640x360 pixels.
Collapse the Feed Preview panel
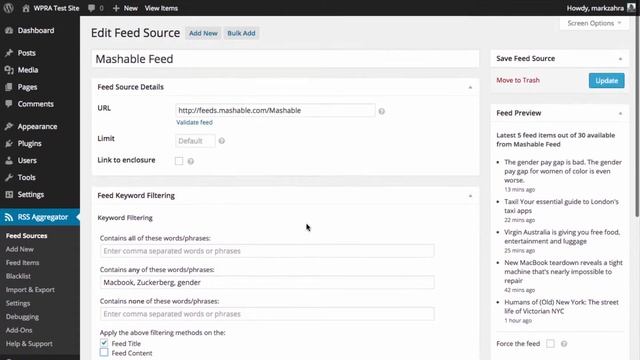coord(620,113)
